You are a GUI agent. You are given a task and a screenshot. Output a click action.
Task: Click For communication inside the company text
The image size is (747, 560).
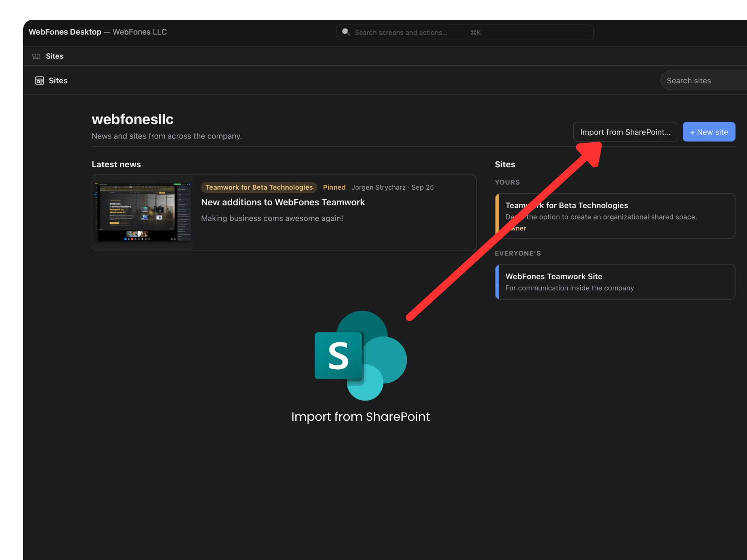(x=570, y=288)
